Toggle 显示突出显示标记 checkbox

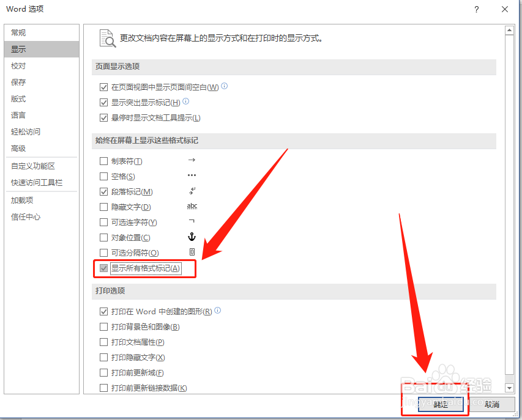coord(103,103)
